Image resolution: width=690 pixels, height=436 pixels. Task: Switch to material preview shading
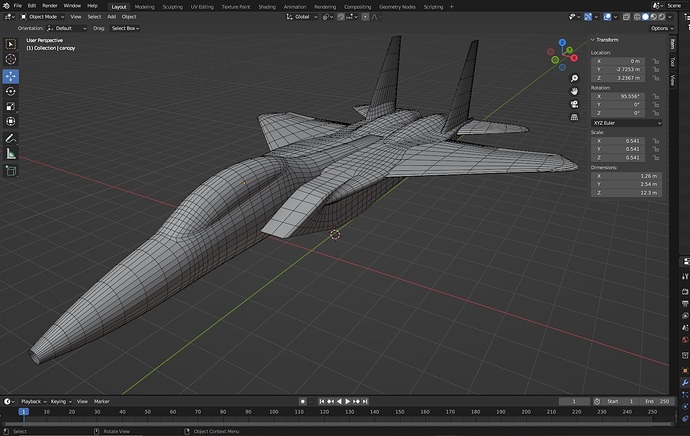pos(654,17)
